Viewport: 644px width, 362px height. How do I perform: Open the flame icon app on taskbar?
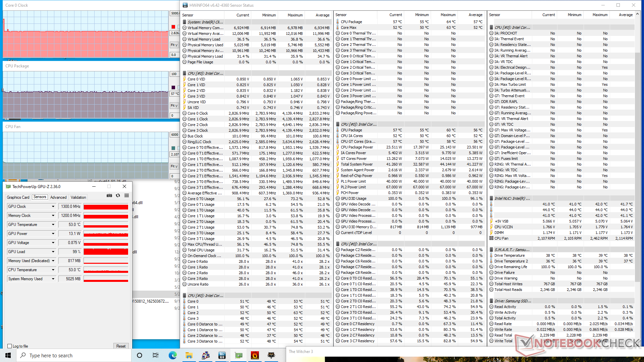255,355
